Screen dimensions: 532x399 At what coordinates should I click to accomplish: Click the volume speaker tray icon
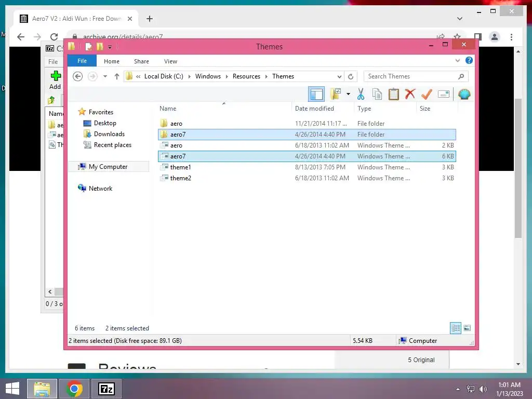483,389
